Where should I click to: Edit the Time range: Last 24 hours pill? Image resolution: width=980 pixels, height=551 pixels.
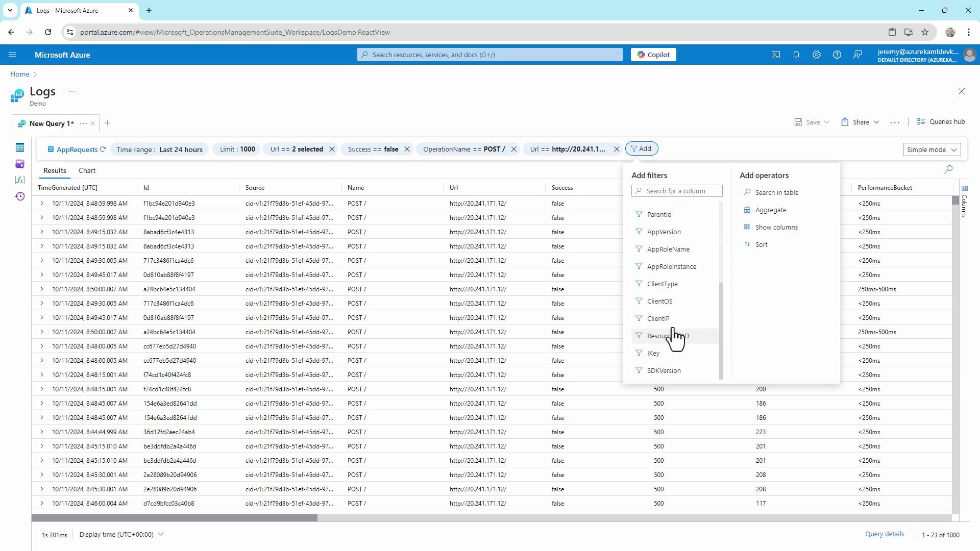(159, 149)
